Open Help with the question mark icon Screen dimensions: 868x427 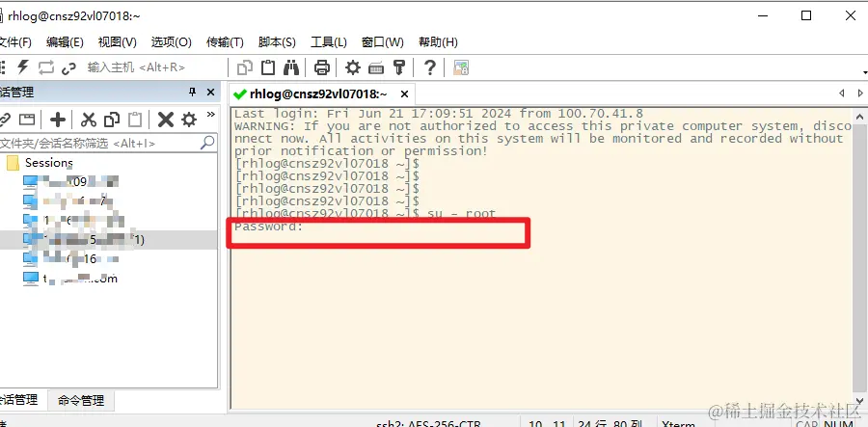tap(429, 67)
